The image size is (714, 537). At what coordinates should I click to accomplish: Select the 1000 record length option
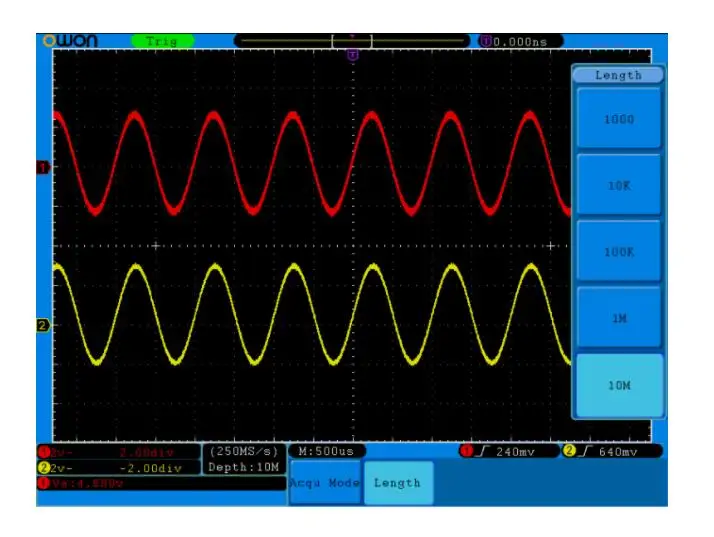point(619,118)
